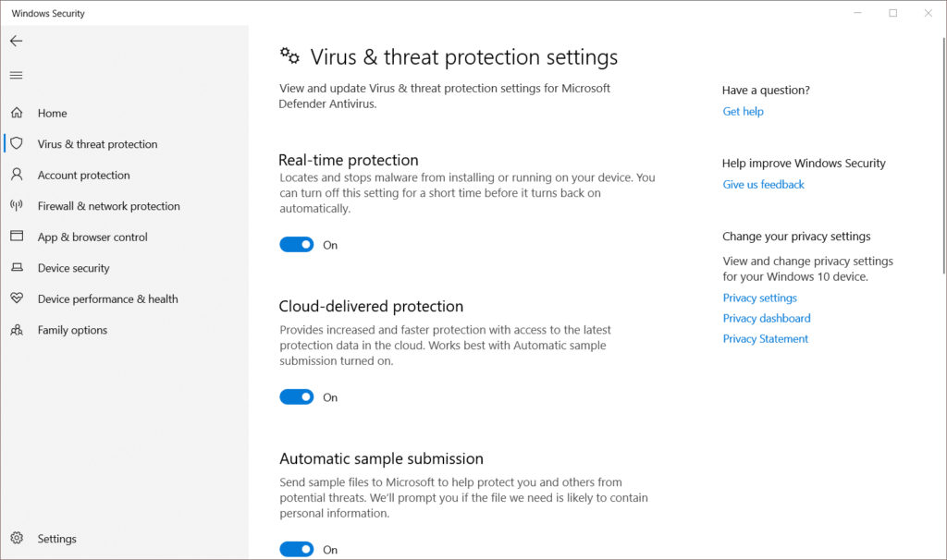
Task: Disable Cloud-delivered protection
Action: point(296,396)
